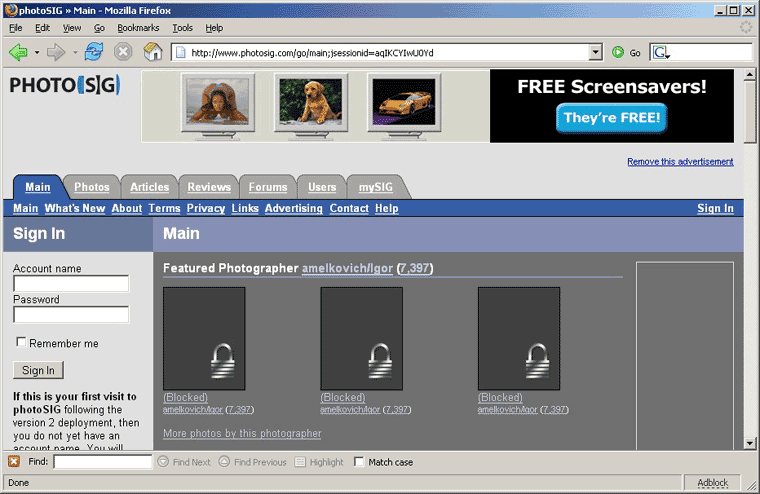Open the Forward history dropdown arrow
Screen dimensions: 760x494
click(75, 52)
